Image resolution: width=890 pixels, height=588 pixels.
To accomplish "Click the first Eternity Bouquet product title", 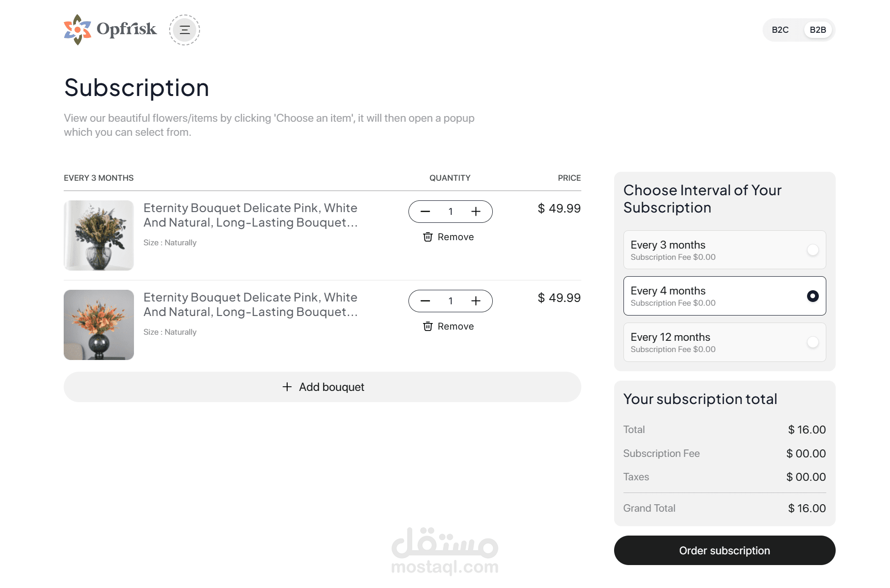I will point(251,215).
